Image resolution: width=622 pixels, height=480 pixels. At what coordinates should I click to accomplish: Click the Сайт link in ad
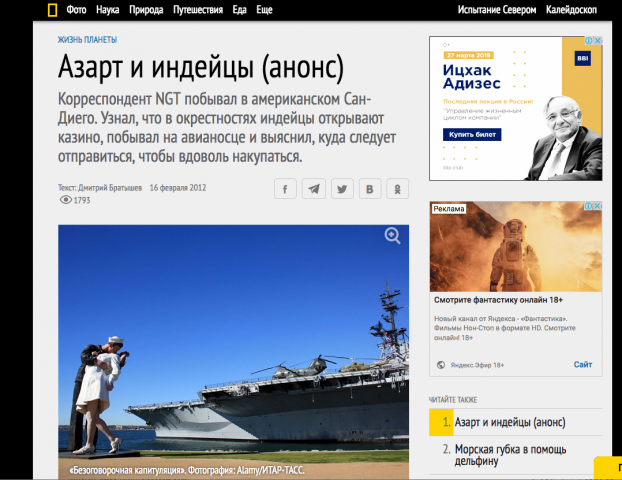click(583, 365)
